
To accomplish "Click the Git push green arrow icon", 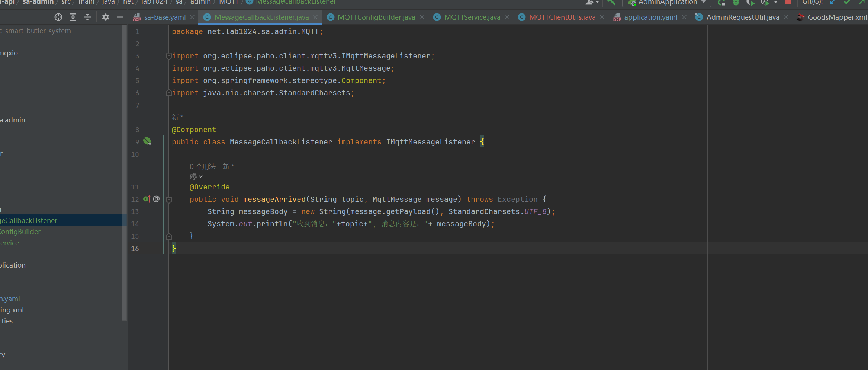I will [x=862, y=2].
